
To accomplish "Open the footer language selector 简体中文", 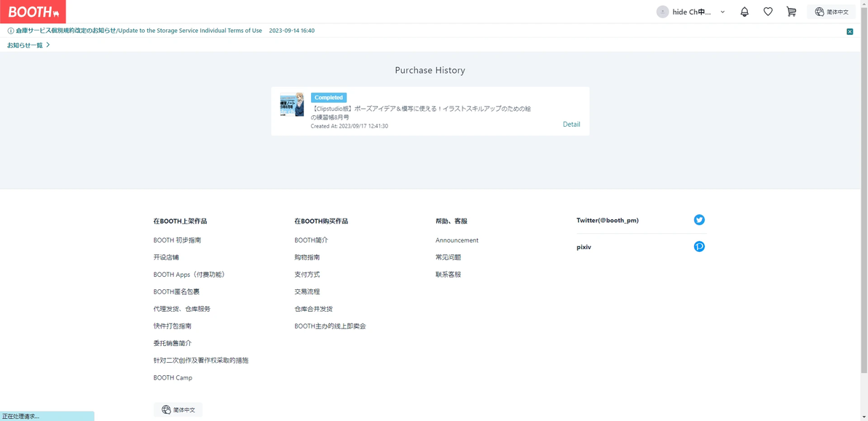I will click(x=178, y=410).
